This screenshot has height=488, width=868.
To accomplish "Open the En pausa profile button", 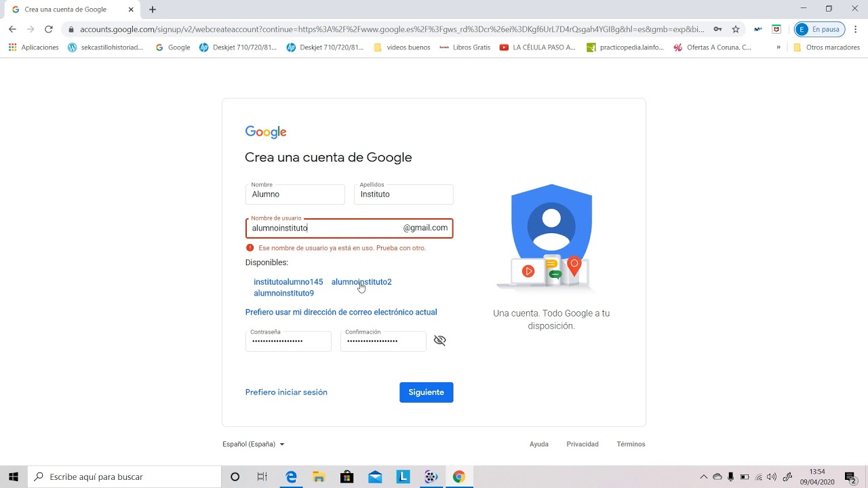I will click(820, 29).
